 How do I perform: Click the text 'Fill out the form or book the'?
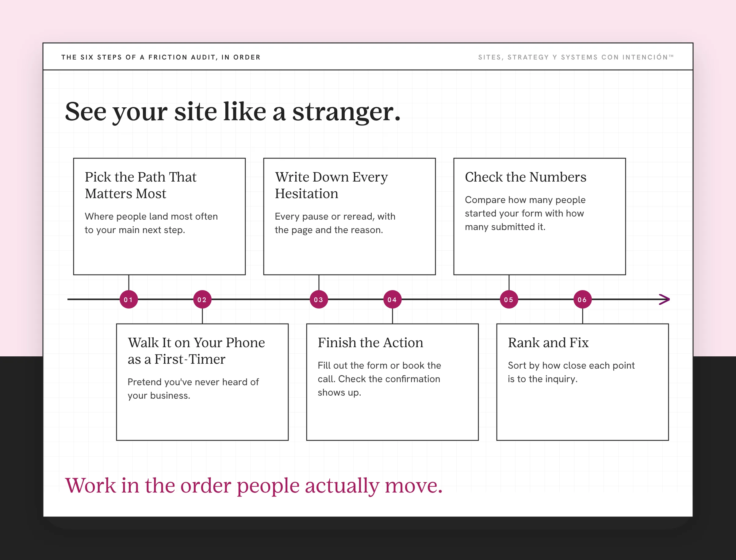[x=379, y=366]
